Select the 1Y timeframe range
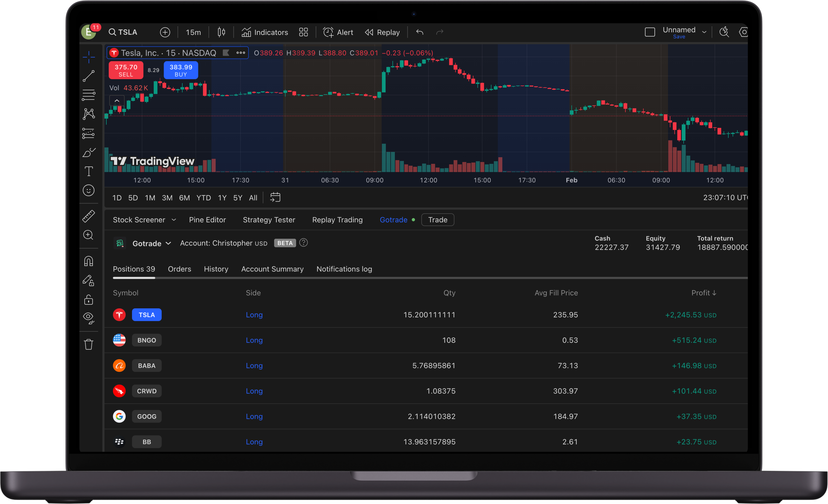The height and width of the screenshot is (504, 828). [222, 198]
